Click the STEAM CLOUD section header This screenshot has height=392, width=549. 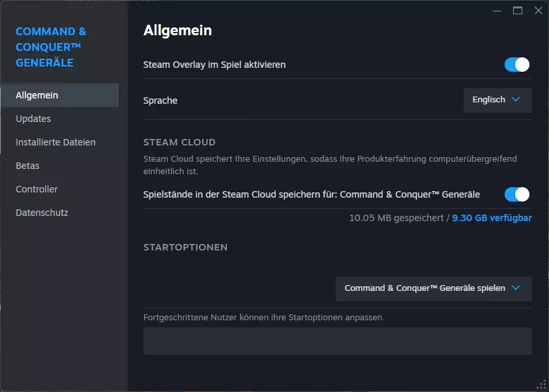pos(179,142)
